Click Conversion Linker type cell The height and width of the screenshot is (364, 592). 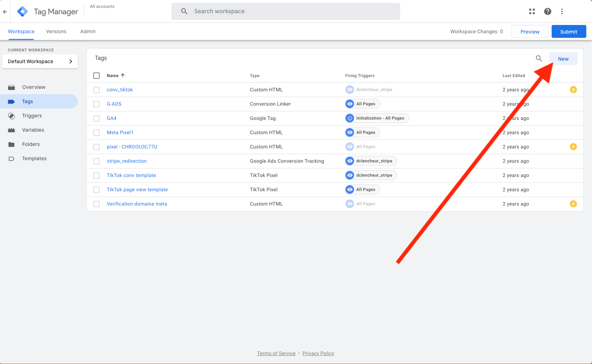pyautogui.click(x=270, y=104)
